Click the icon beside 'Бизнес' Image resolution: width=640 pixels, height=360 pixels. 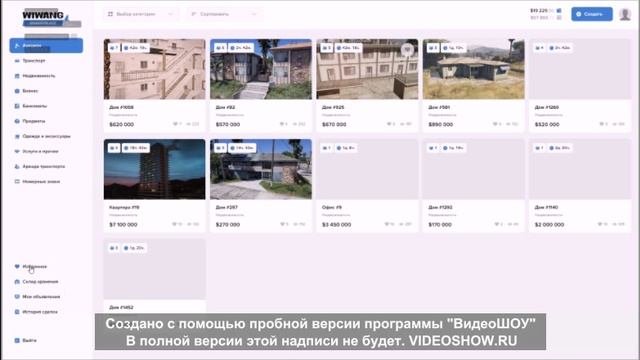(17, 91)
